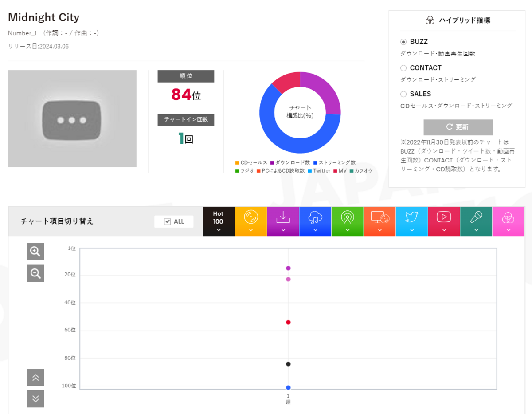
Task: Select the BUZZ radio option
Action: tap(403, 42)
